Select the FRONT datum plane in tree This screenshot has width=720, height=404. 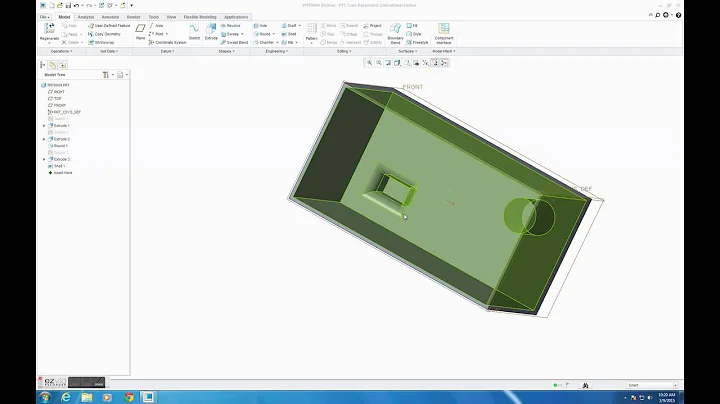tap(57, 105)
